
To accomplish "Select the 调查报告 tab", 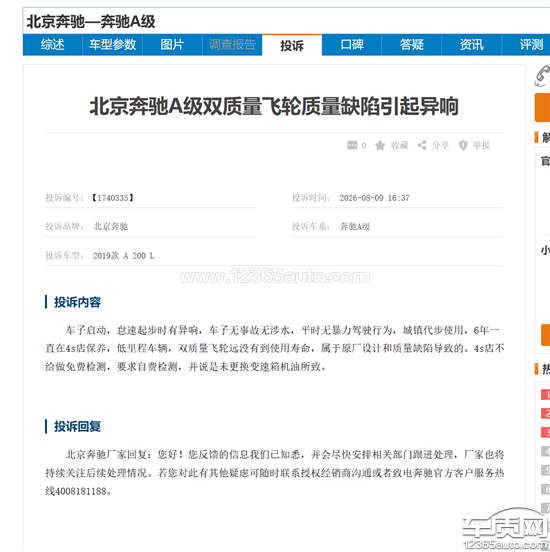I will pos(232,45).
